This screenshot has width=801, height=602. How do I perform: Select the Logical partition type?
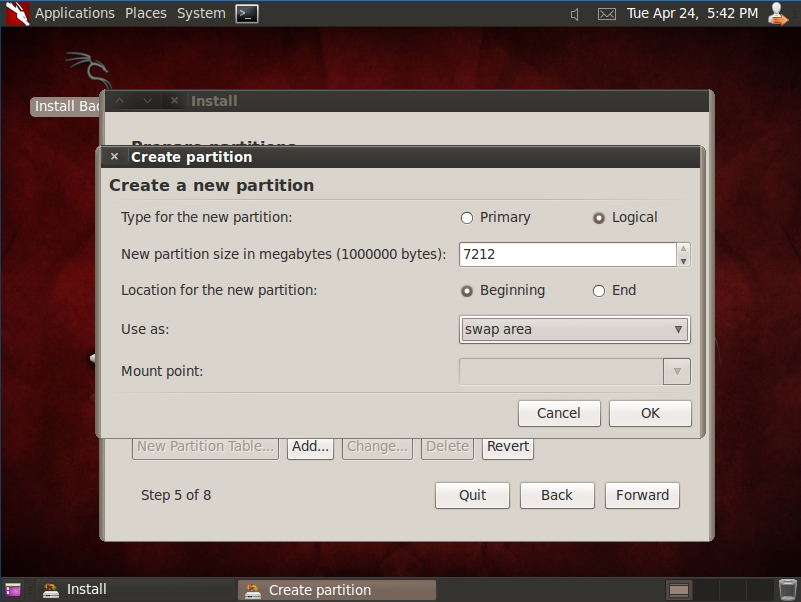598,217
